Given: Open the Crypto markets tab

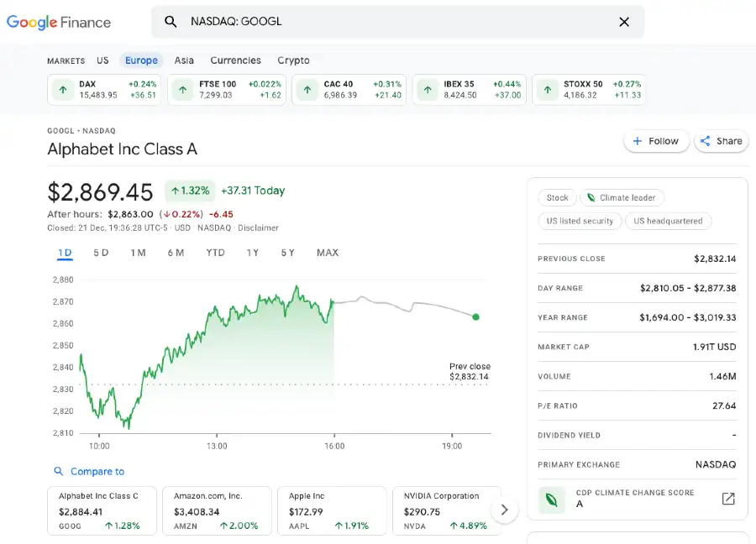Looking at the screenshot, I should tap(293, 60).
